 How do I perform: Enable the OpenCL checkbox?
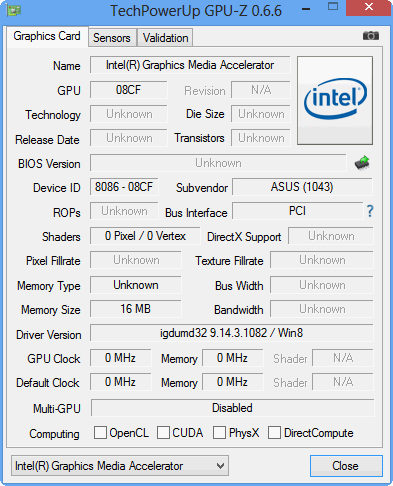tap(100, 433)
